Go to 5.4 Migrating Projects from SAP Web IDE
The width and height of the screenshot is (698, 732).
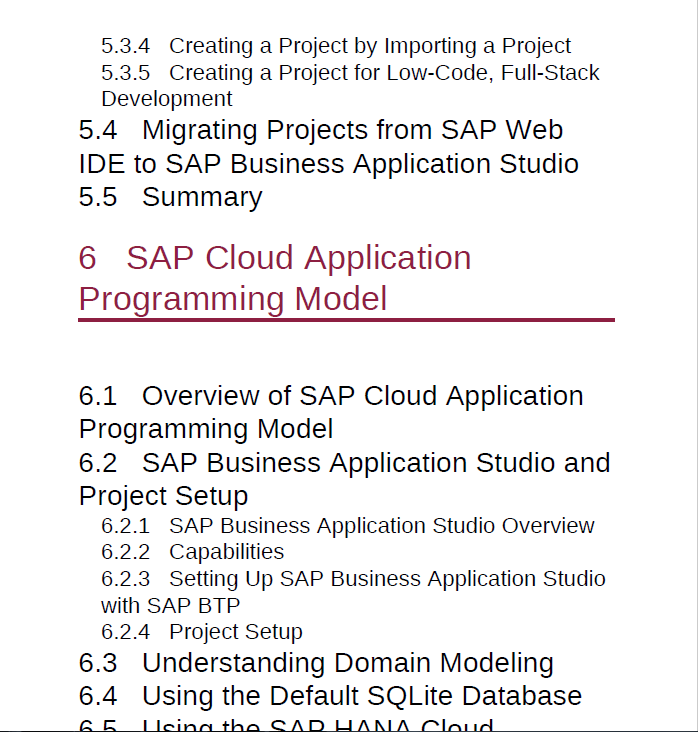pyautogui.click(x=329, y=147)
